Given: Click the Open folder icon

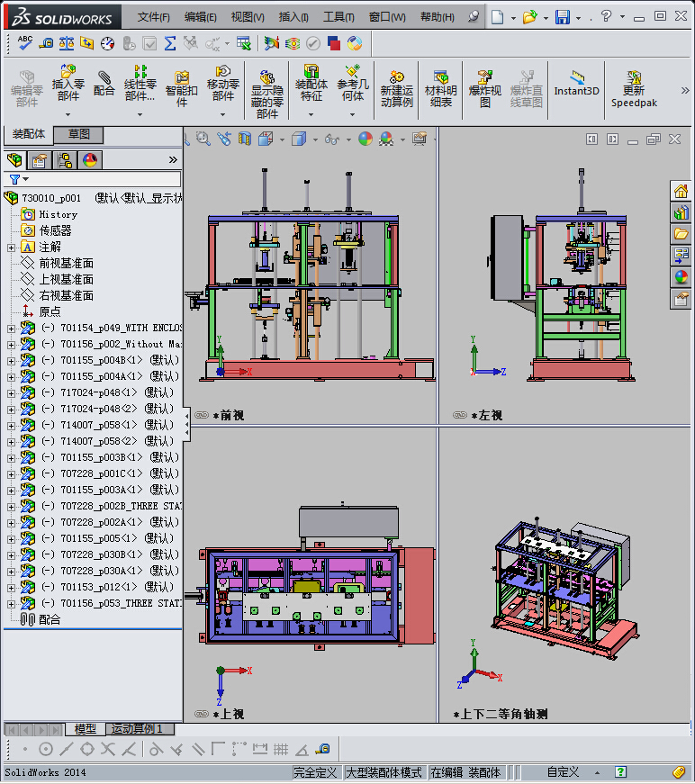Looking at the screenshot, I should (x=529, y=17).
